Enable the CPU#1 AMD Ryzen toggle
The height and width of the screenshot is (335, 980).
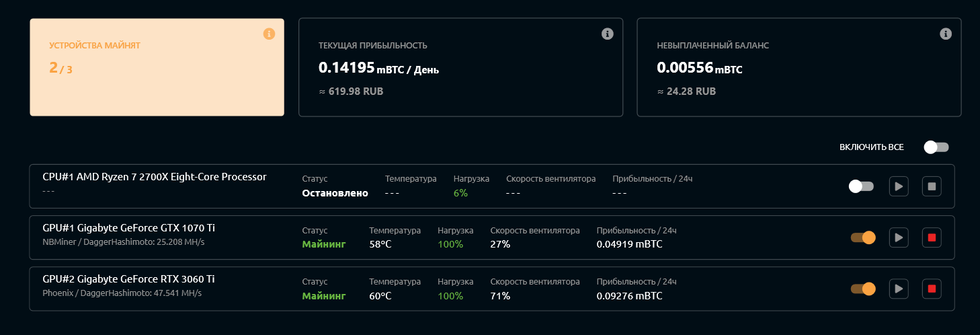(x=862, y=186)
